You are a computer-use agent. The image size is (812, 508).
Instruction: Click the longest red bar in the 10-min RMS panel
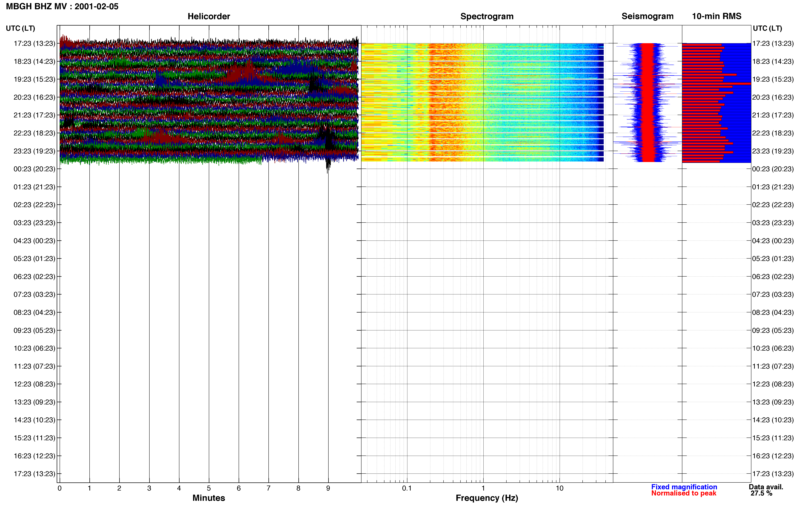coord(716,83)
